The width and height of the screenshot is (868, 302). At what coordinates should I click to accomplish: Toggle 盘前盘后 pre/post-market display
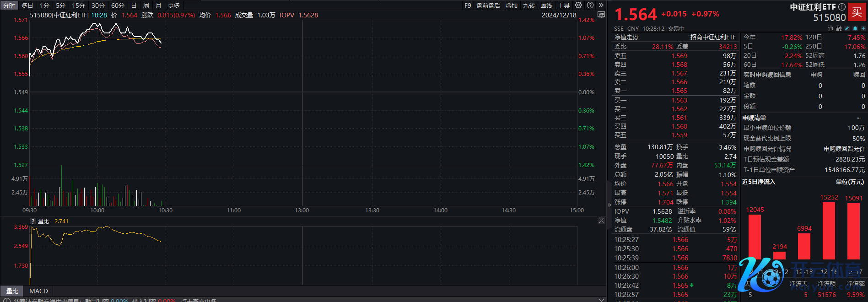coord(488,5)
